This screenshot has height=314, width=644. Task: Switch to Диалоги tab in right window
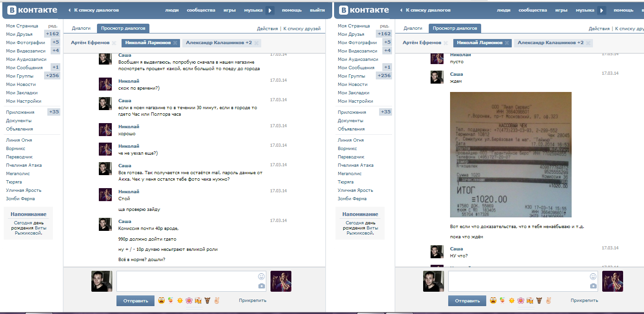coord(413,28)
